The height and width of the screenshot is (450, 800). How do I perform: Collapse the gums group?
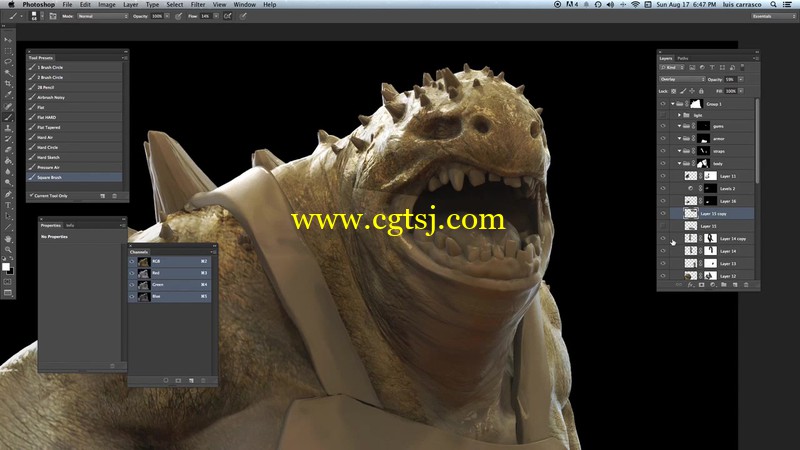tap(679, 126)
